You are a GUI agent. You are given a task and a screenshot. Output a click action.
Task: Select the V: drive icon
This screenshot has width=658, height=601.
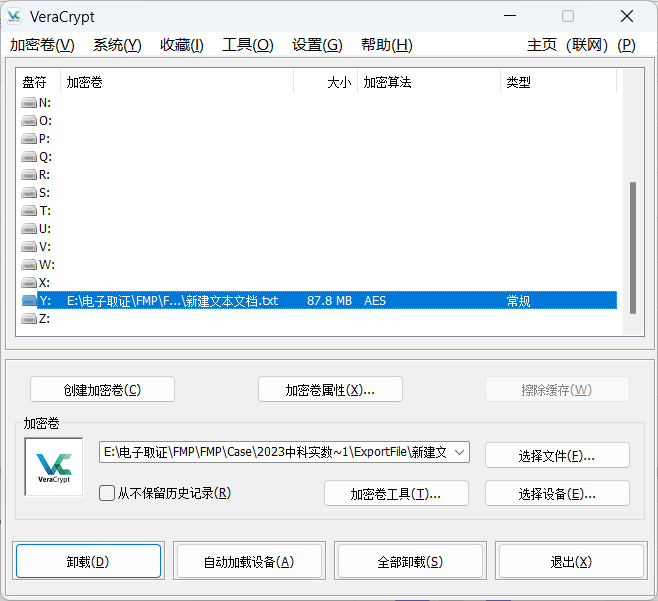coord(29,247)
